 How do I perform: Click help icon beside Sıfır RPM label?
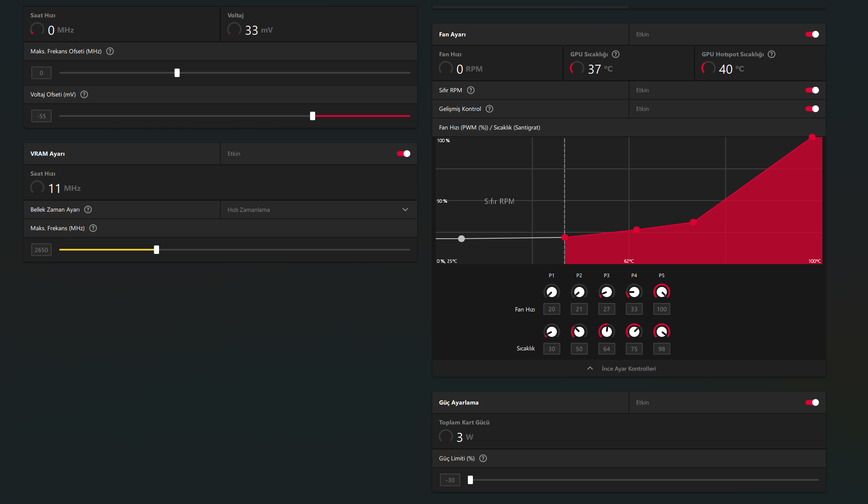pyautogui.click(x=471, y=90)
